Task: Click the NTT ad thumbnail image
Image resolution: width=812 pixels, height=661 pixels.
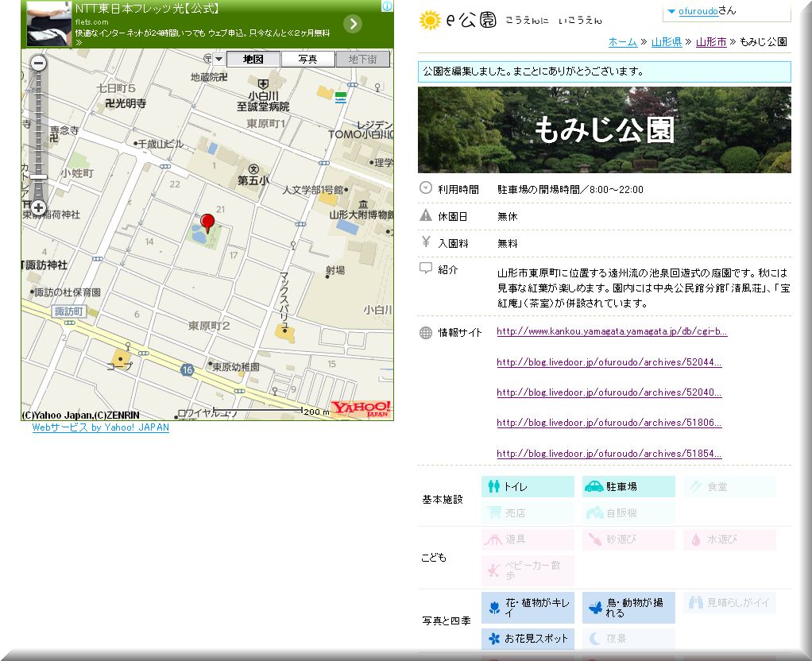Action: click(49, 24)
